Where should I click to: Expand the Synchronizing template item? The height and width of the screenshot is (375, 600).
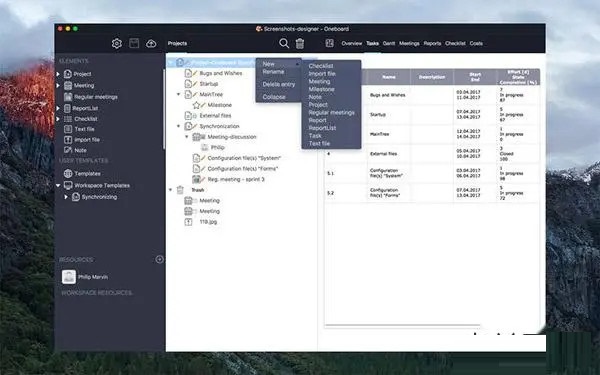pos(66,197)
